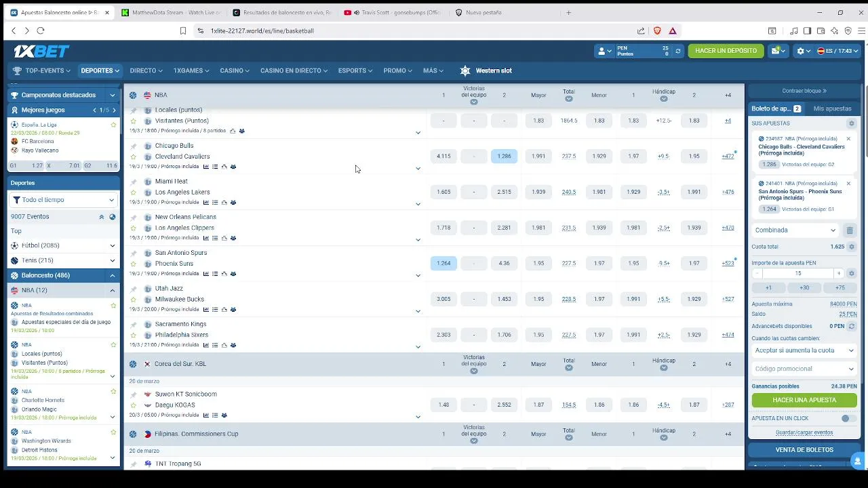Collapse Campeonatos destacados section

coord(64,96)
